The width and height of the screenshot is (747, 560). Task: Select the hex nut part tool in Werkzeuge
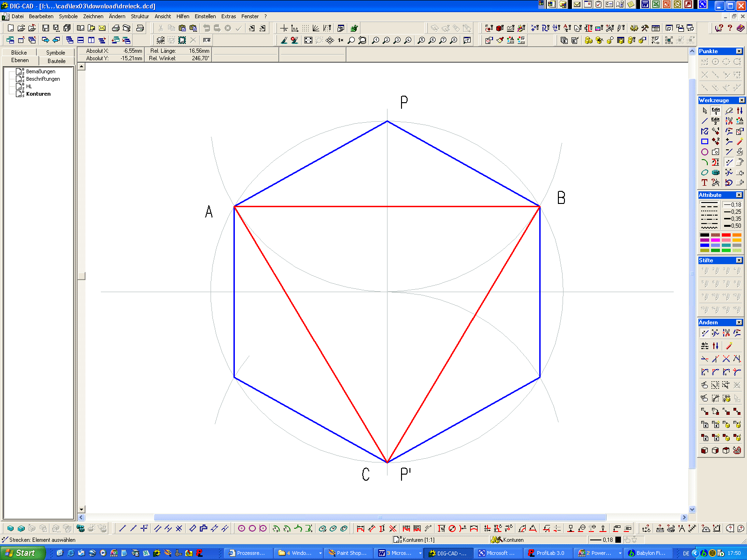pyautogui.click(x=715, y=172)
